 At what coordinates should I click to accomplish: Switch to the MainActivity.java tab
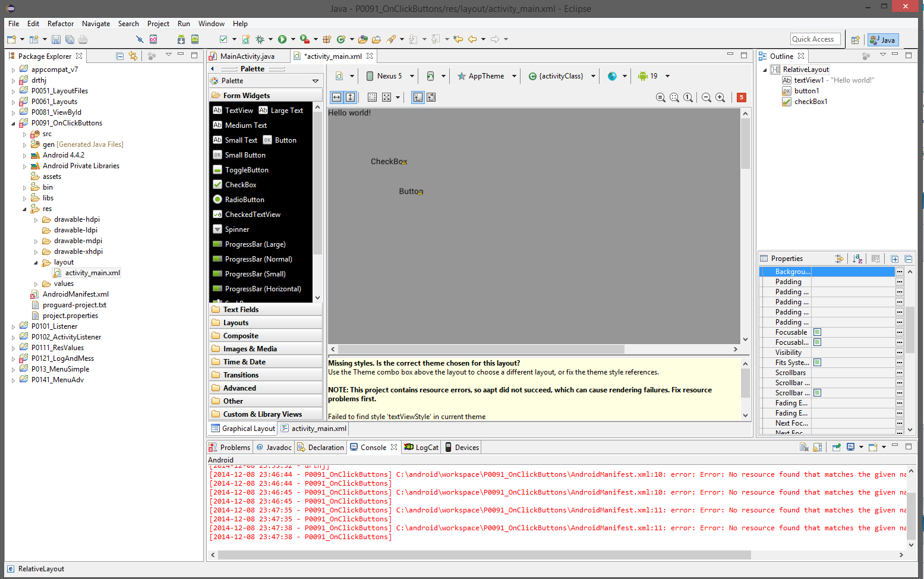tap(247, 56)
